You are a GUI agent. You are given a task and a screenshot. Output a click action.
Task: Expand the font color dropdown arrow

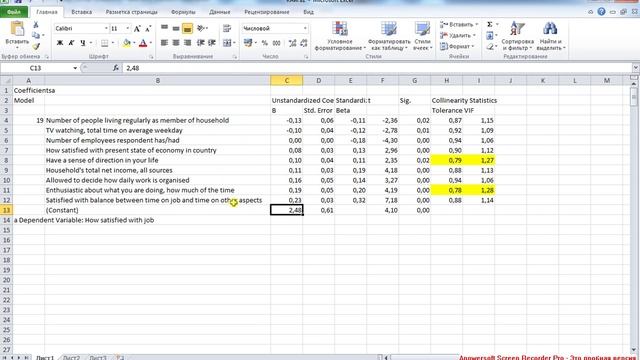tap(150, 43)
